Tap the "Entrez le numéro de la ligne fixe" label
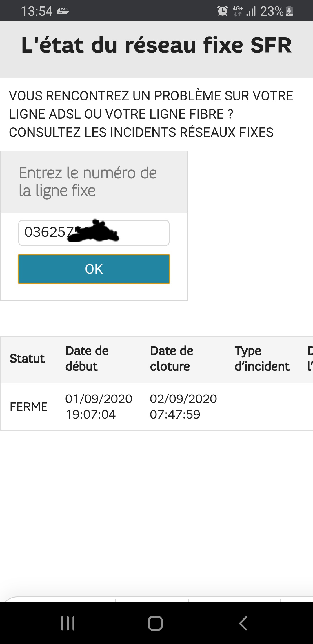The image size is (313, 644). 88,182
